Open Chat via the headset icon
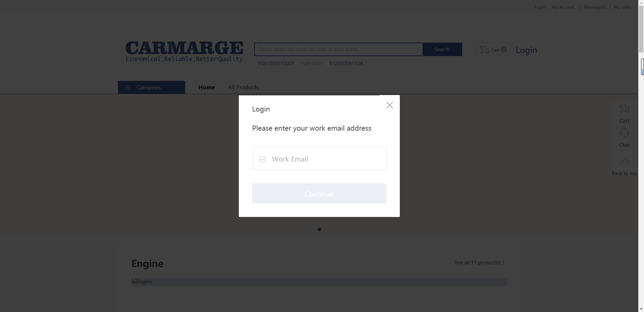The width and height of the screenshot is (644, 312). pos(624,133)
